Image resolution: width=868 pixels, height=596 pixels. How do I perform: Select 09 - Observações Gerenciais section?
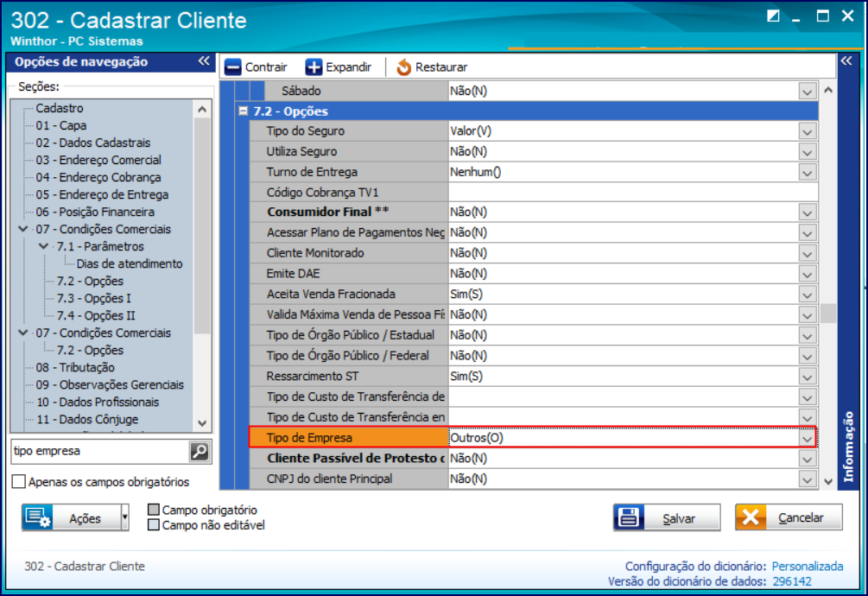[110, 385]
